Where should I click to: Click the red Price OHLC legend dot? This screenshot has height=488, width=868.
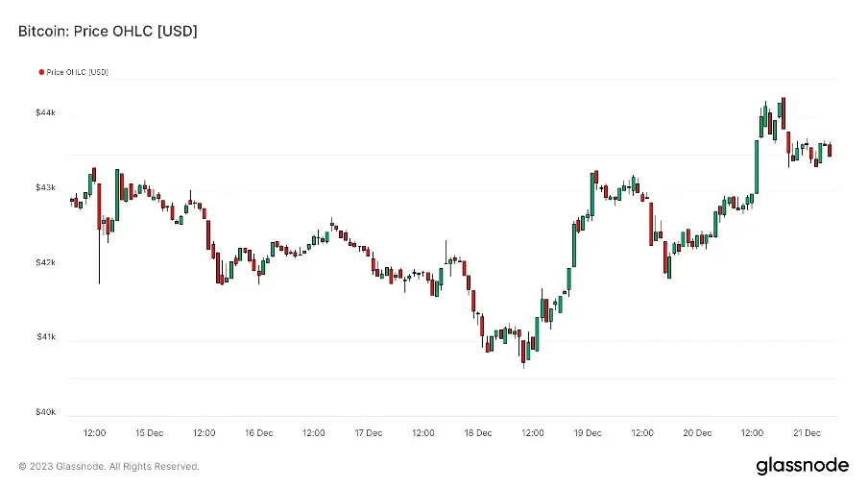point(41,72)
